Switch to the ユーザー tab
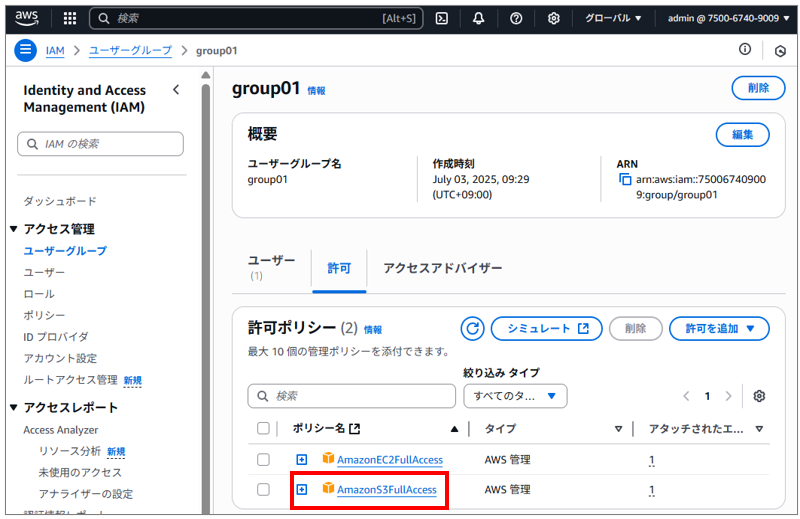 271,268
